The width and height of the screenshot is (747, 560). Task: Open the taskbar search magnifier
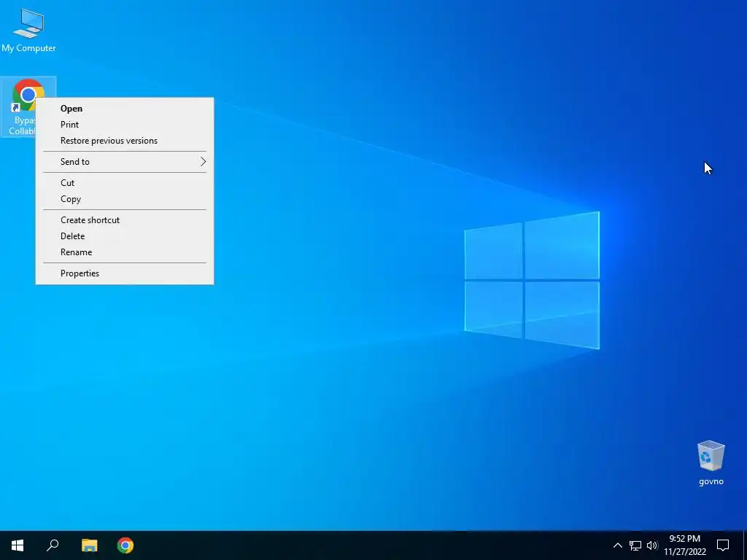(53, 545)
